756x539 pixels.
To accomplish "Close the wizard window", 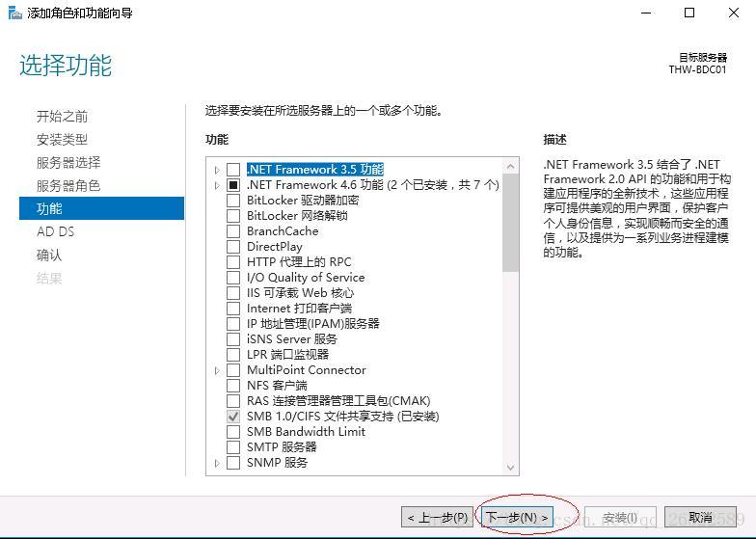I will [733, 13].
